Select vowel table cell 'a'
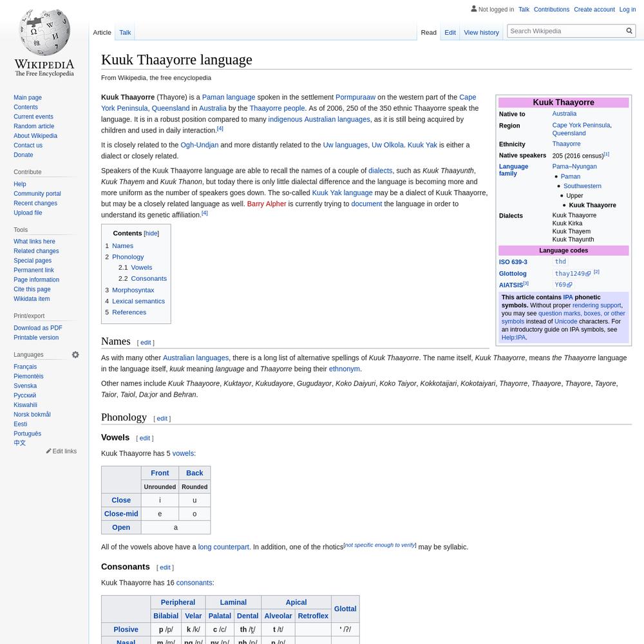Screen dimensions: 644x644 tap(176, 527)
